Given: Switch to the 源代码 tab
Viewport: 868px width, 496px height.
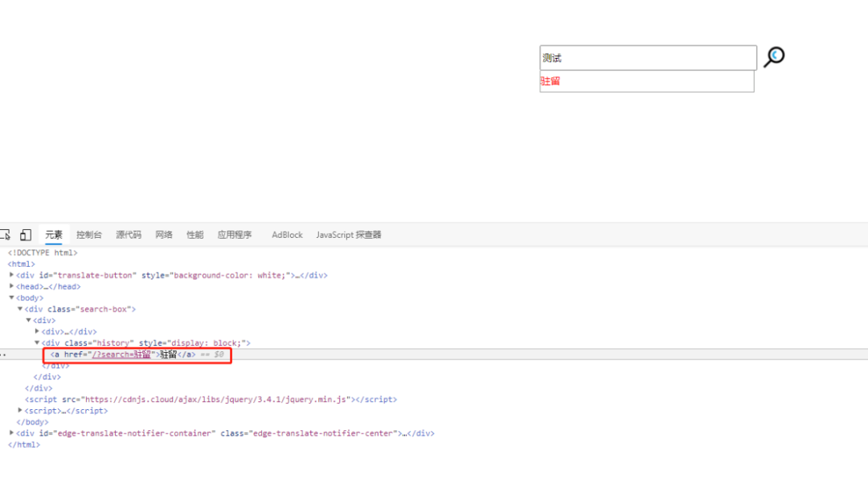Looking at the screenshot, I should click(x=129, y=235).
